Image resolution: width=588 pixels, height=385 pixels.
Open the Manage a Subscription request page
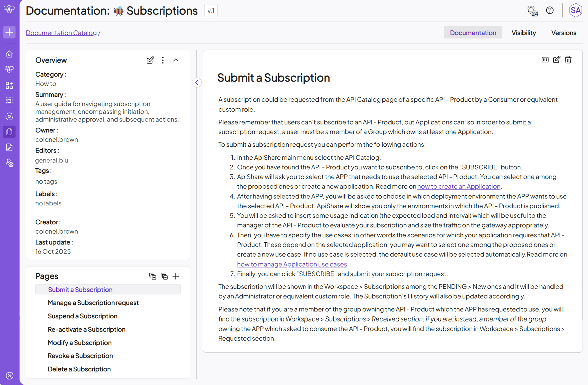93,303
